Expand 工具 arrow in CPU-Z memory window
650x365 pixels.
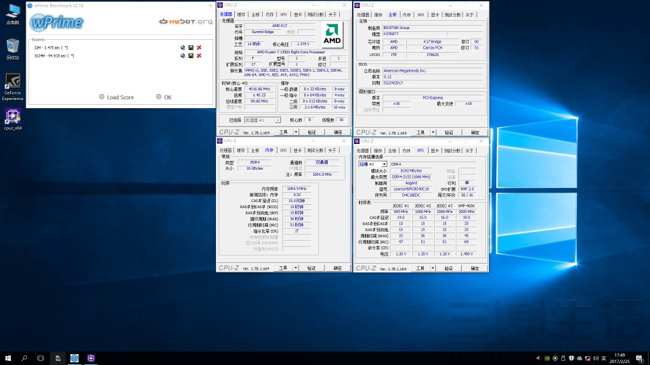(296, 268)
